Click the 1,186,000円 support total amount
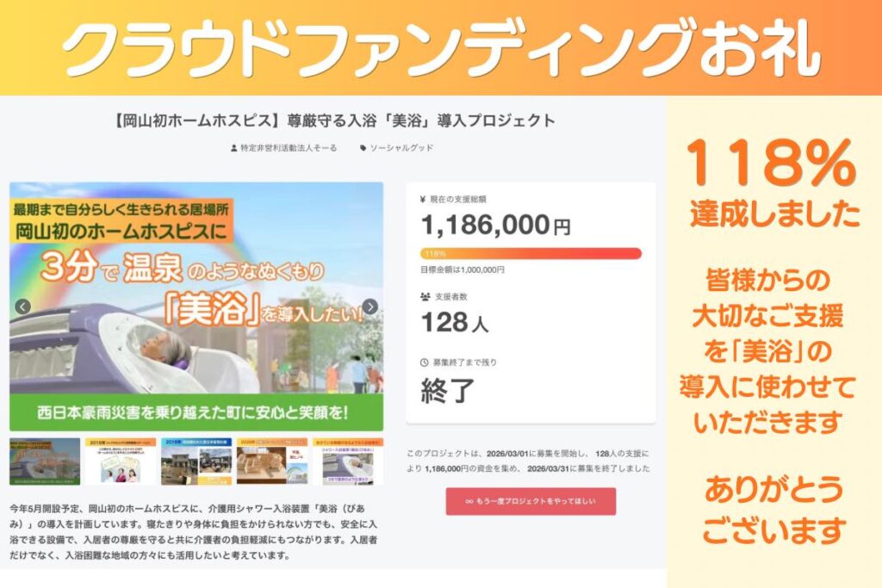The width and height of the screenshot is (882, 588). [x=495, y=226]
